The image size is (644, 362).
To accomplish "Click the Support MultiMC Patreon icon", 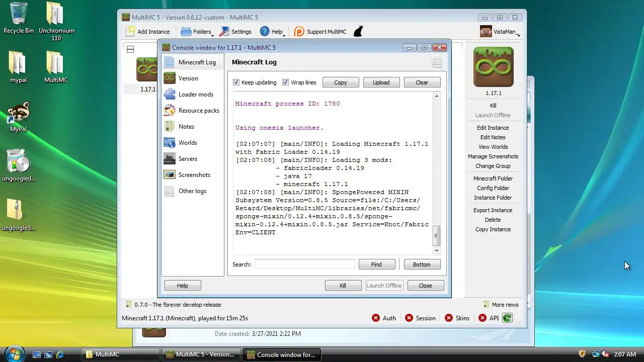I will pos(299,32).
